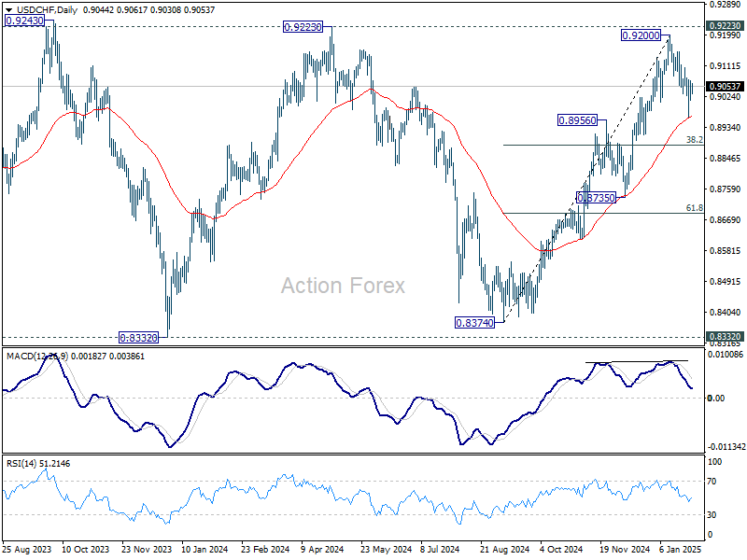Click the 23 May 2024 date label

386,549
